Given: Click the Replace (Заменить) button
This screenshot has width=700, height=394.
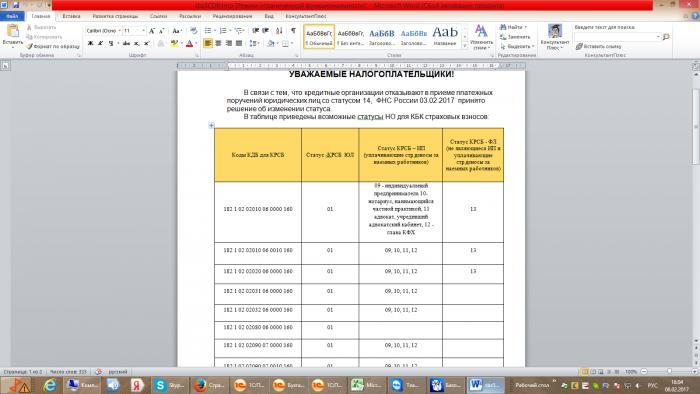Looking at the screenshot, I should (x=515, y=37).
